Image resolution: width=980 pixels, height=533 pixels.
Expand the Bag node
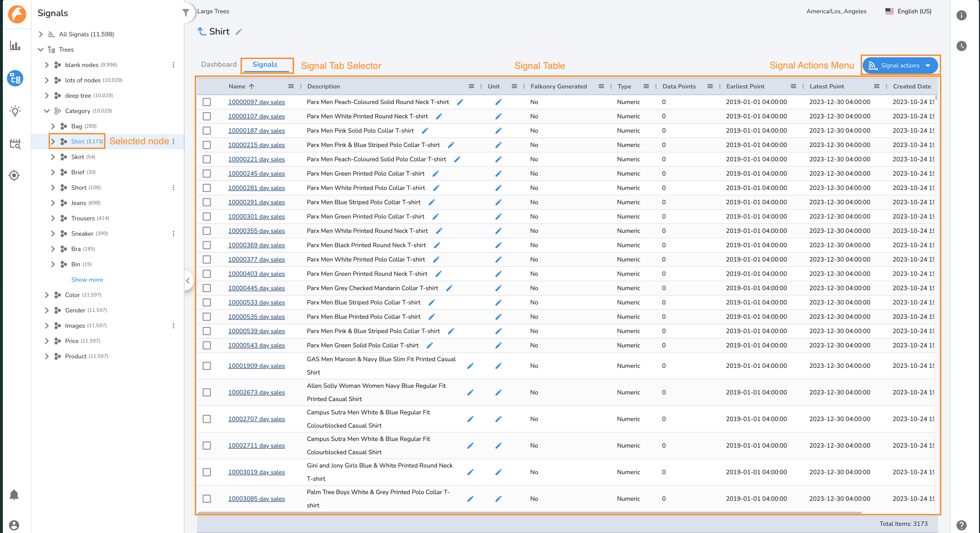pos(53,126)
